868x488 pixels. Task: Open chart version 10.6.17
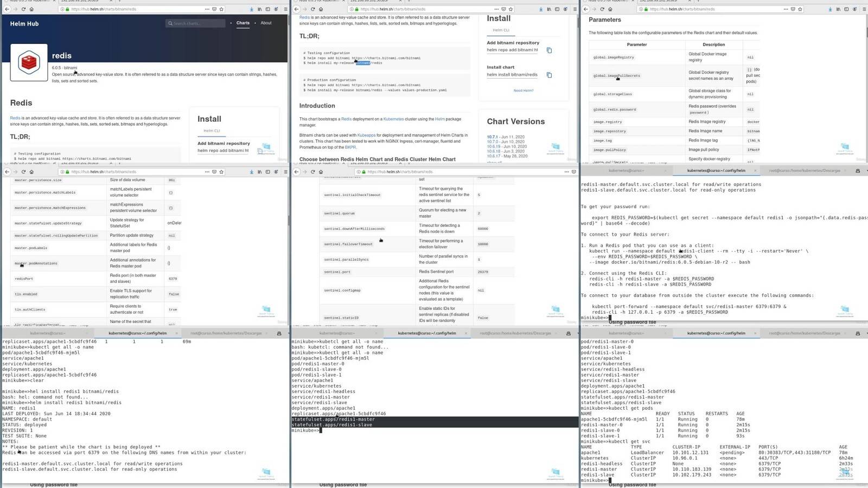(494, 156)
